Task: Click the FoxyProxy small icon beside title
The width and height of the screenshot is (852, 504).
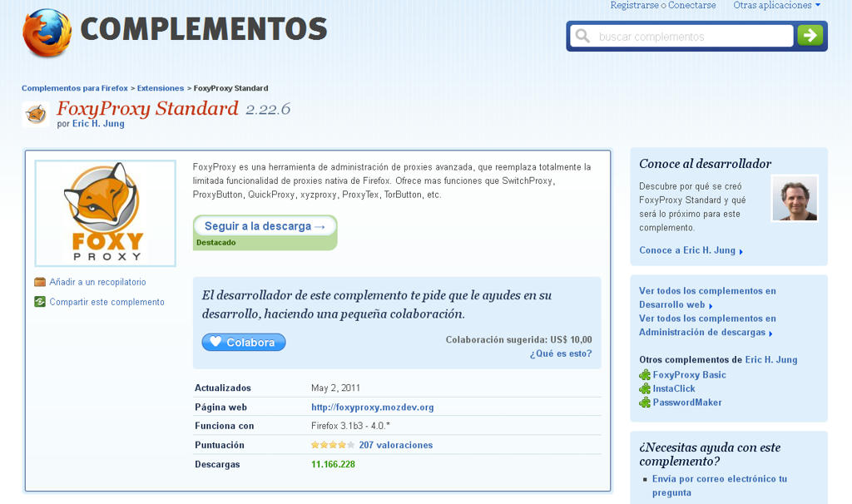Action: pyautogui.click(x=36, y=114)
